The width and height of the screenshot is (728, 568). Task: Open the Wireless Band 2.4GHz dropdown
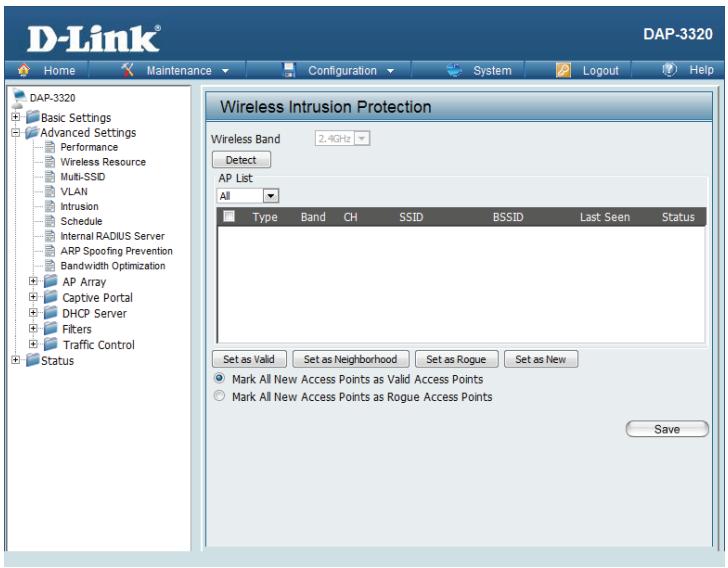pos(342,138)
